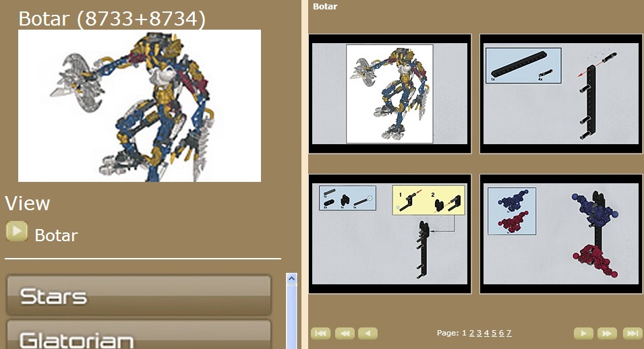Screen dimensions: 644x349
Task: Open the Botar cover page thumbnail
Action: click(390, 94)
